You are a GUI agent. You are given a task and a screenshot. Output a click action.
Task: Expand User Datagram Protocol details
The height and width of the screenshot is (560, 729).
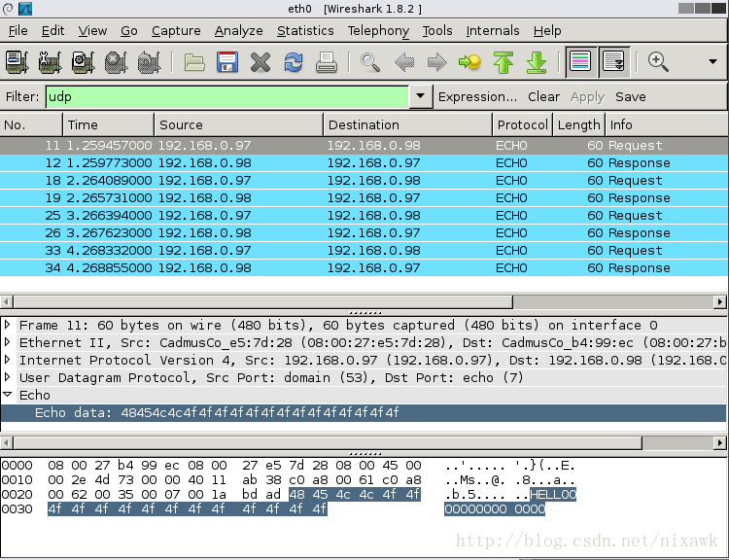pyautogui.click(x=8, y=377)
